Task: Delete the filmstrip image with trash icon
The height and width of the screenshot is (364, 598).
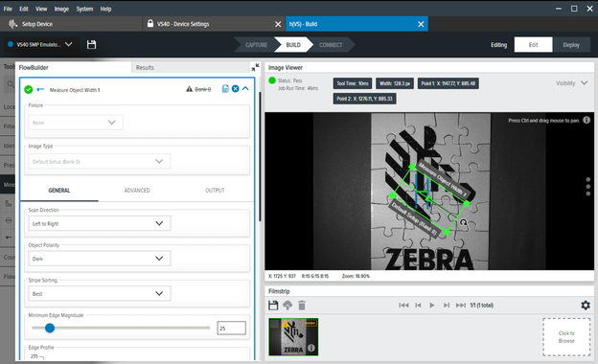Action: (302, 305)
